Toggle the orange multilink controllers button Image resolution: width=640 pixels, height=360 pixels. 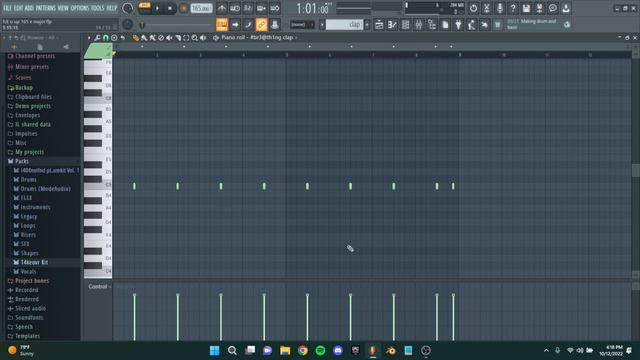262,25
